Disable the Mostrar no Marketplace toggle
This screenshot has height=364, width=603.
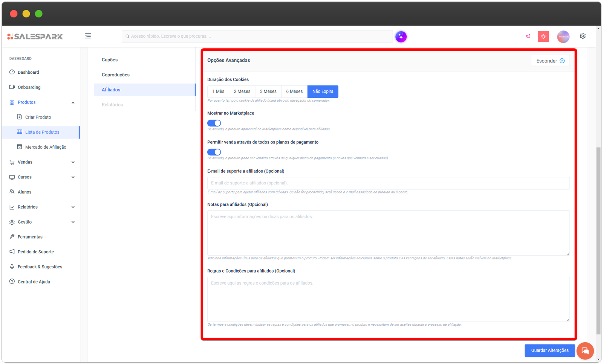(214, 123)
